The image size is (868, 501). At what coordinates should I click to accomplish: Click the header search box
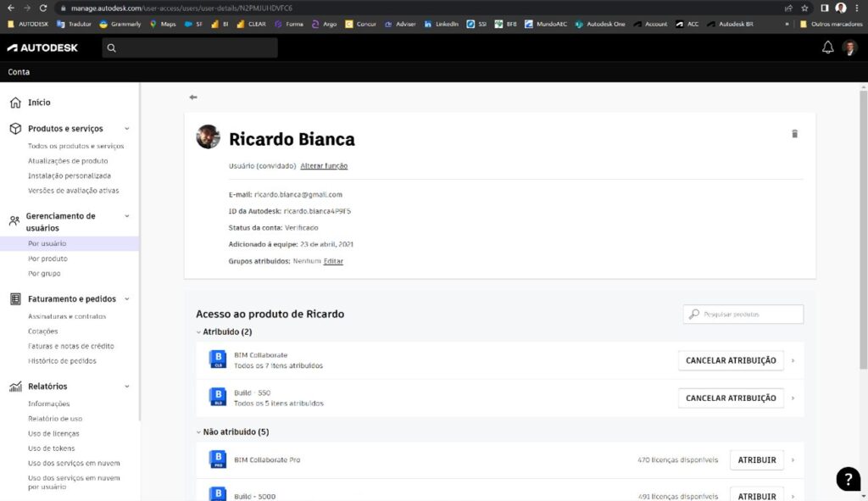[x=190, y=48]
